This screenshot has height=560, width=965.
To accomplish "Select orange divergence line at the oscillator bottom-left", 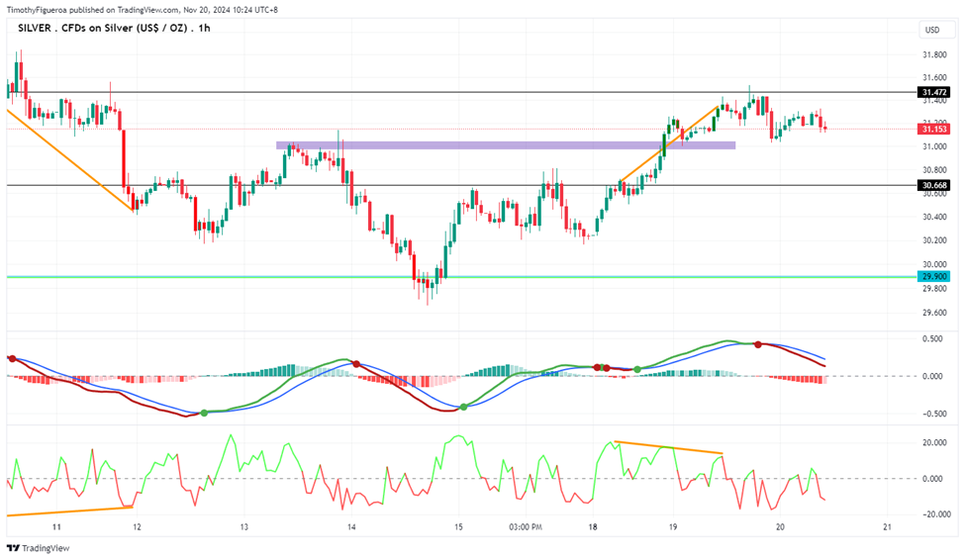I will point(69,512).
